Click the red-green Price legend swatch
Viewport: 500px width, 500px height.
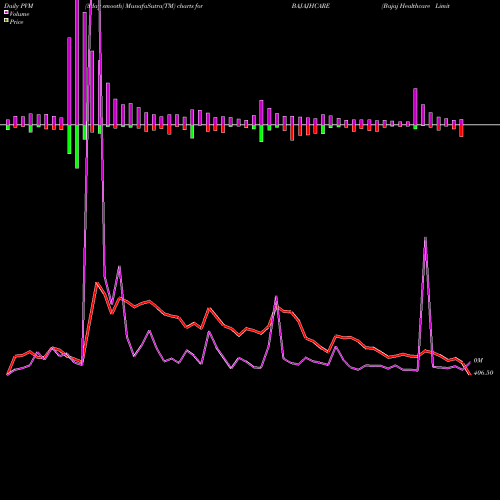[x=6, y=21]
